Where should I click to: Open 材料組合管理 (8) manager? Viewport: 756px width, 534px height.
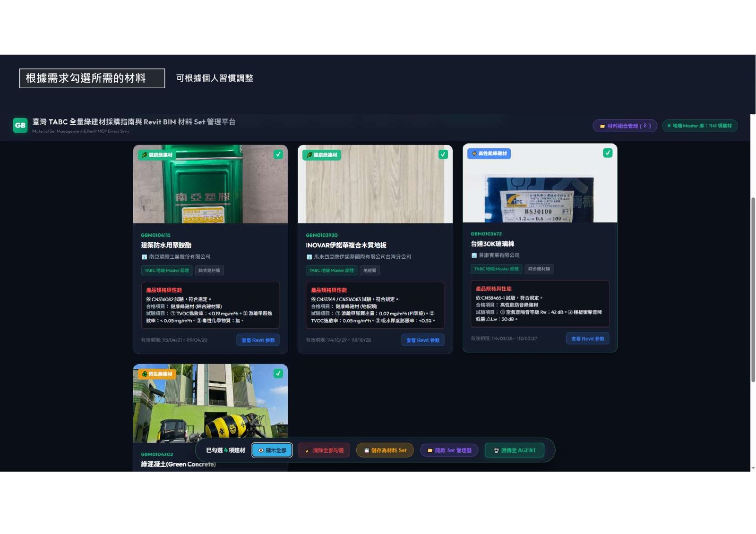pos(625,126)
